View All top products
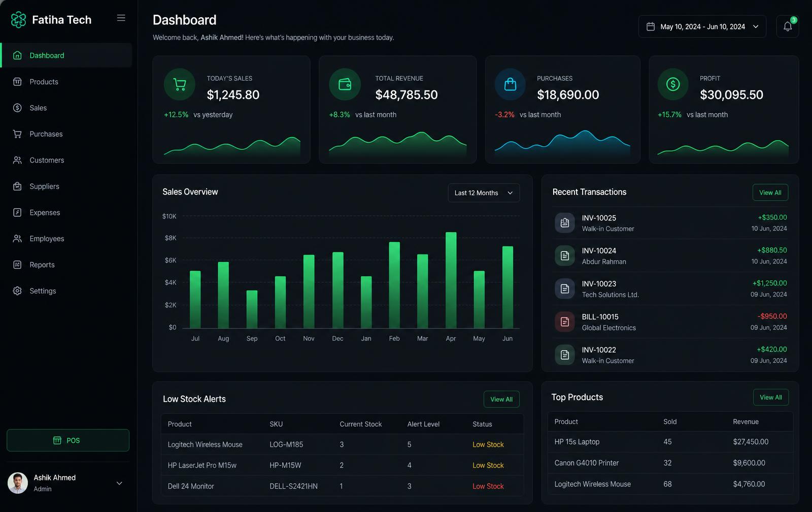The height and width of the screenshot is (512, 812). 771,397
